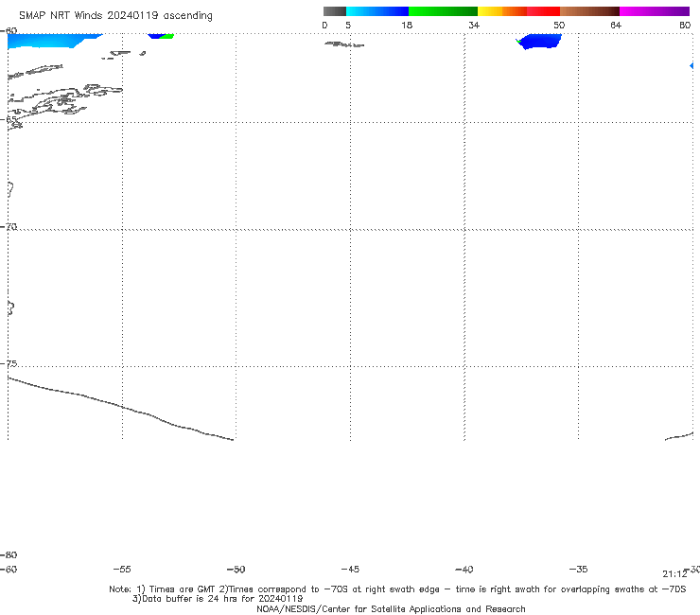Click the yellow-red 34-50 color bar segment
The image size is (700, 615).
click(x=518, y=11)
